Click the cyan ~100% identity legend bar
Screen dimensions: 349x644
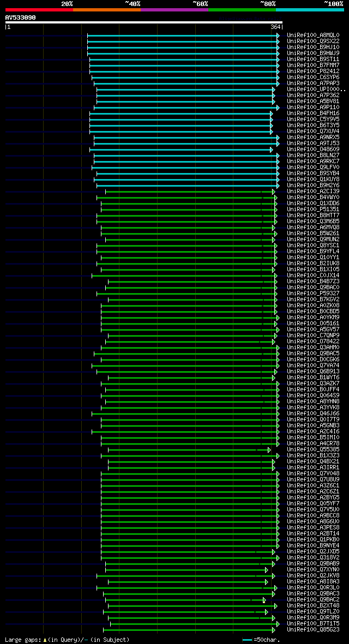click(310, 9)
